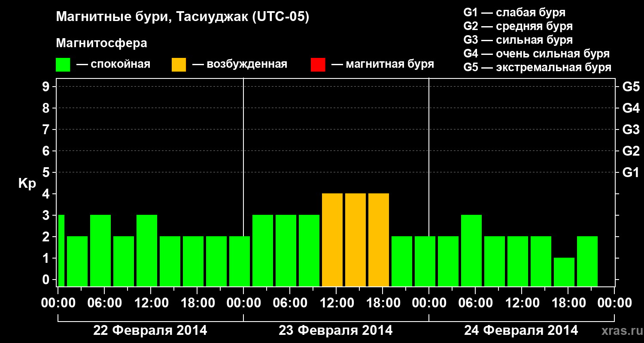Click the G3 label on the right axis

(631, 129)
